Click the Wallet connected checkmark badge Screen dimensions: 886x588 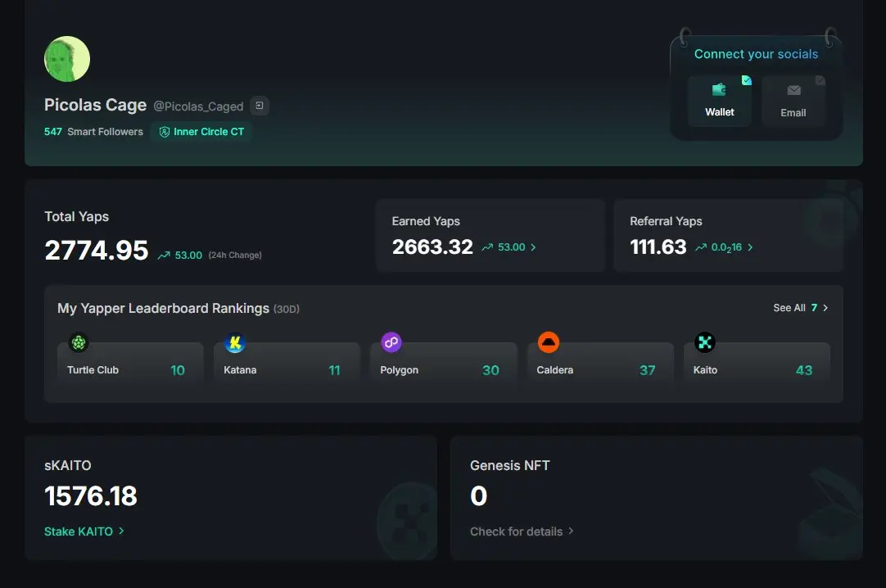(x=747, y=80)
